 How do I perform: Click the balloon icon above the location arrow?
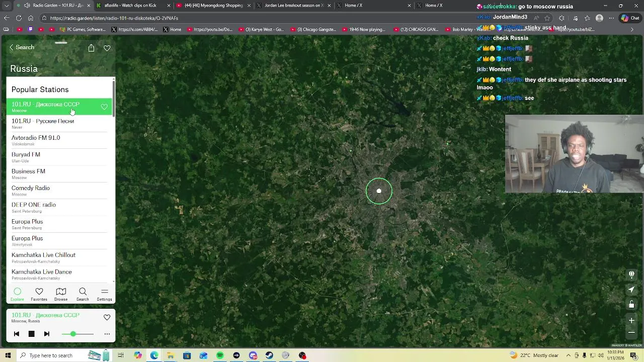631,275
